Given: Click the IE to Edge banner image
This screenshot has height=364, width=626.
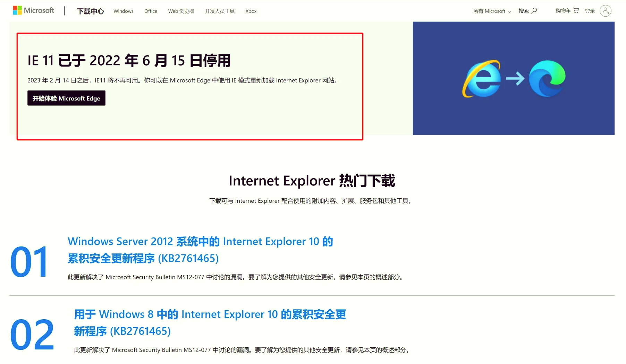Looking at the screenshot, I should (x=514, y=78).
